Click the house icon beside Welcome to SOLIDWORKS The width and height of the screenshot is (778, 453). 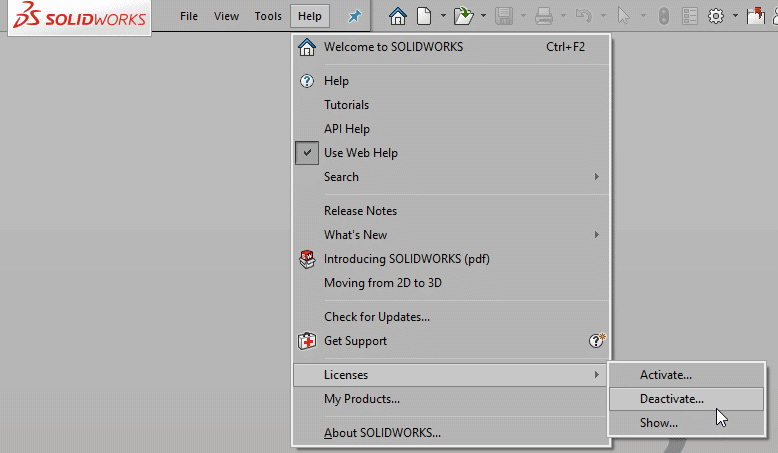coord(307,47)
